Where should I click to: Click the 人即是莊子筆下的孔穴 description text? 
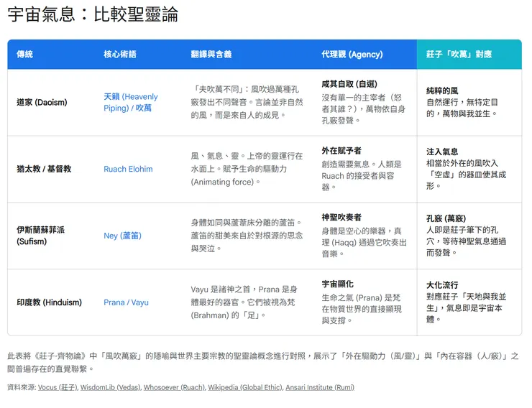point(466,241)
